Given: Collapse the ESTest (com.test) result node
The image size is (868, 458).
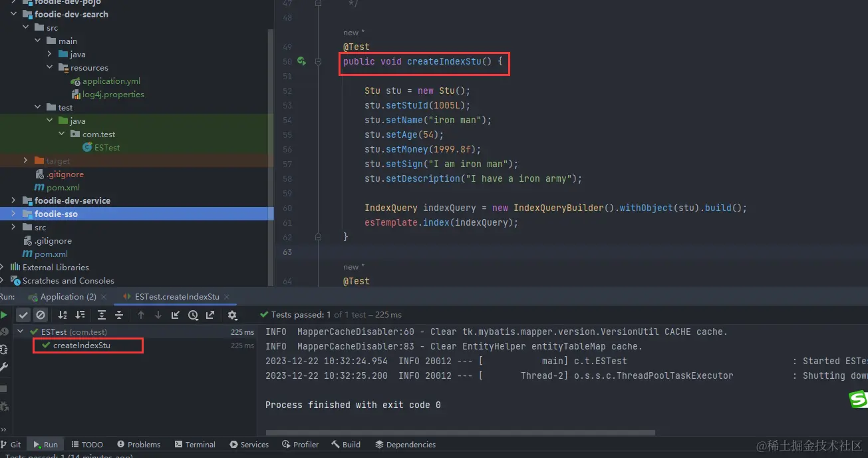Looking at the screenshot, I should 21,332.
